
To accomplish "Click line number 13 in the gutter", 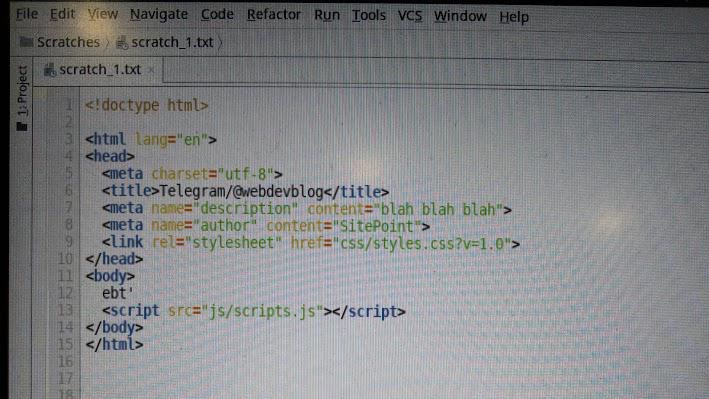I will coord(65,310).
